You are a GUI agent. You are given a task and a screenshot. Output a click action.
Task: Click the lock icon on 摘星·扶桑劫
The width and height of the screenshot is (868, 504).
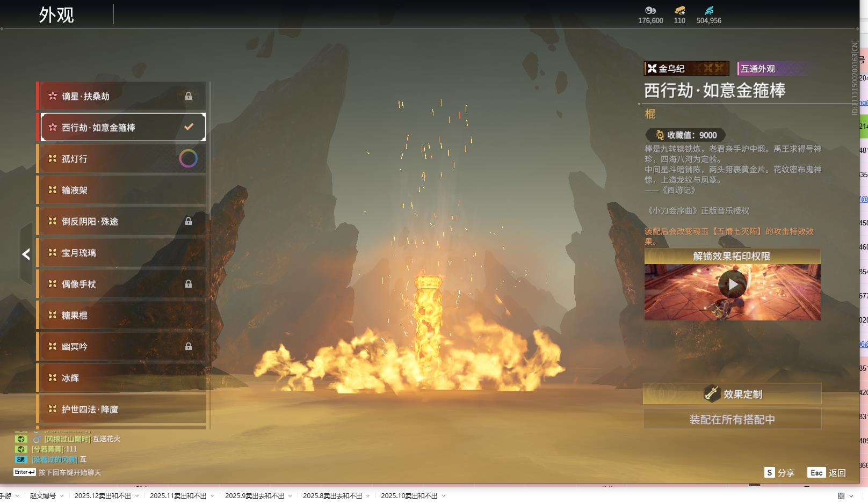pos(189,96)
